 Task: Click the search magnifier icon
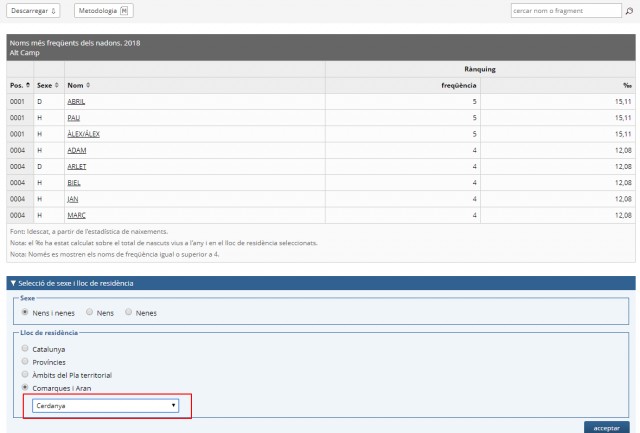click(628, 11)
